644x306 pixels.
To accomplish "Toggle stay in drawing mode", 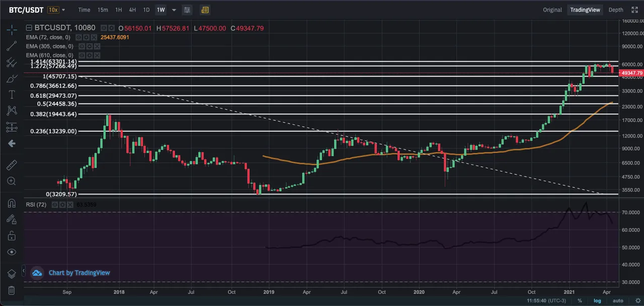I will (12, 219).
